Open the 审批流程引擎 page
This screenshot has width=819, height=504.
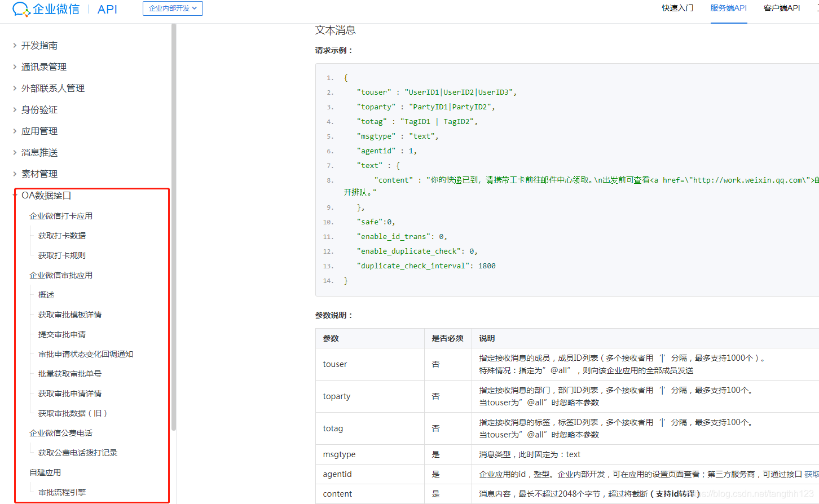(x=62, y=492)
